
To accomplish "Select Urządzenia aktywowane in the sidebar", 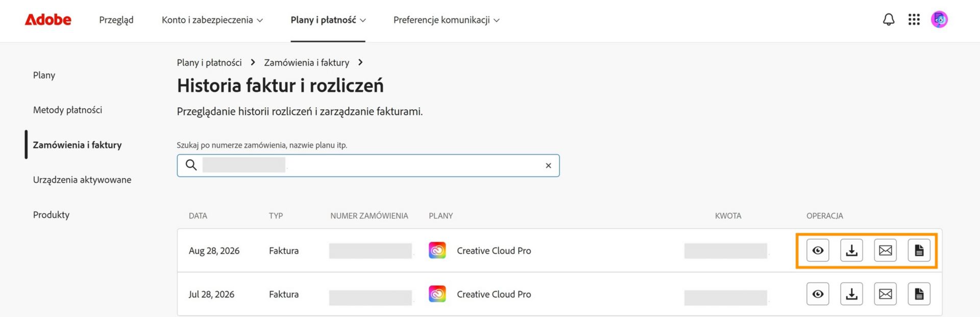I will point(82,180).
